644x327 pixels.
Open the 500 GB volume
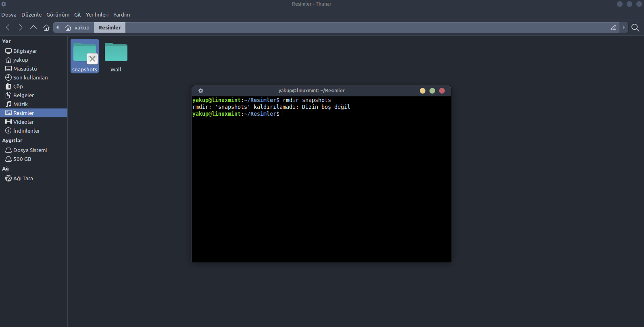click(33, 159)
